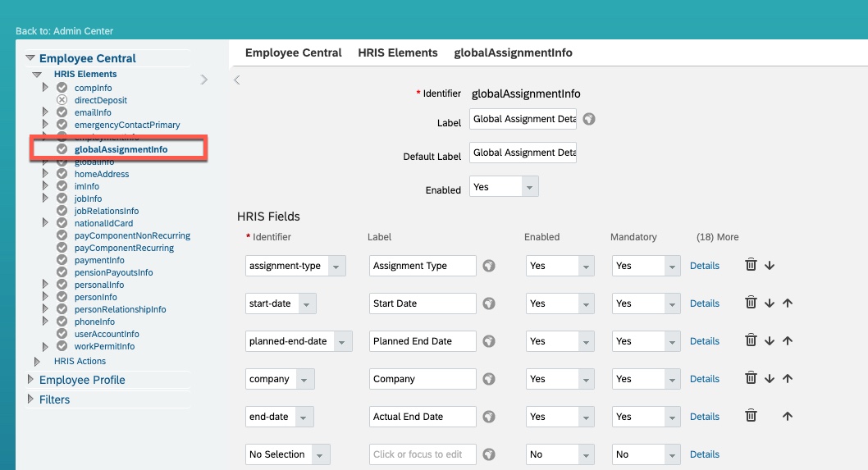
Task: Delete the company field row
Action: pyautogui.click(x=751, y=377)
